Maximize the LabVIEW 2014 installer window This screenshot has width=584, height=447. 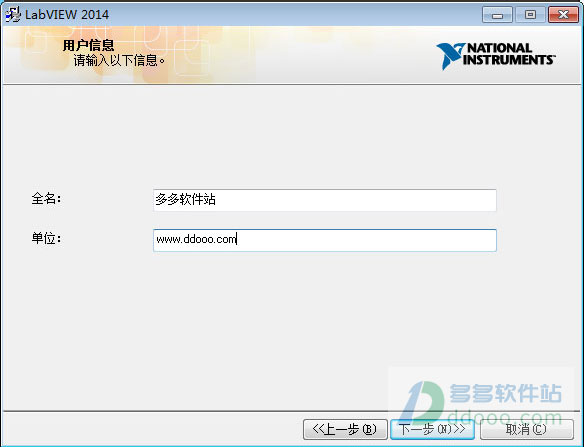point(530,15)
